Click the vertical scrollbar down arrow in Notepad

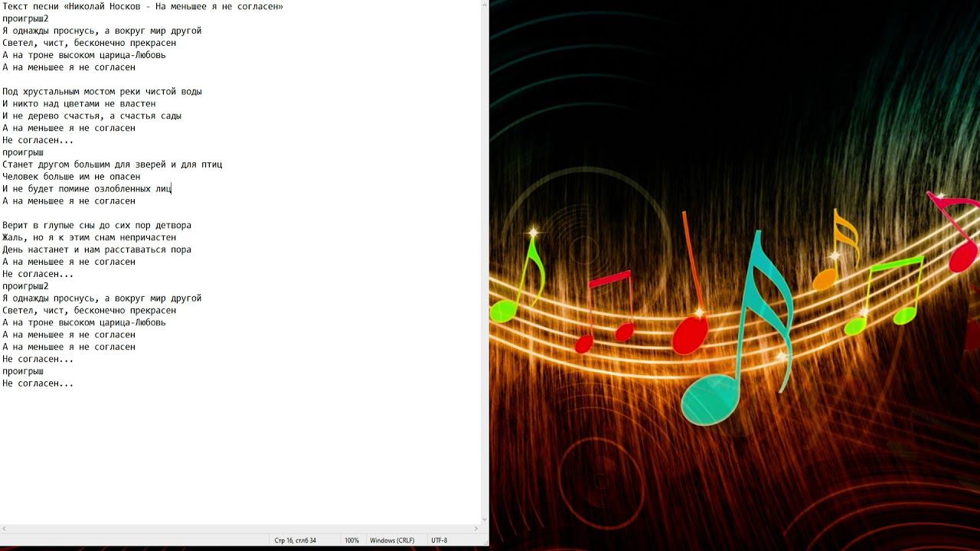[485, 518]
